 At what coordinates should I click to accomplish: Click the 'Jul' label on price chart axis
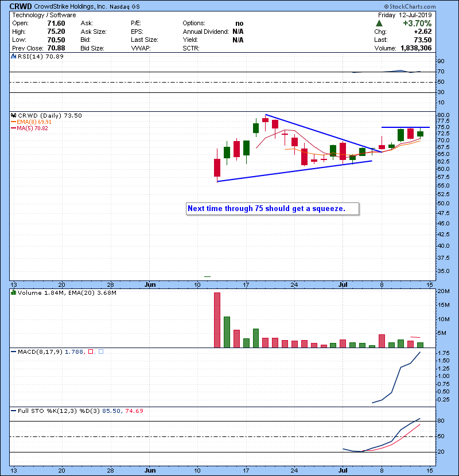coord(343,285)
